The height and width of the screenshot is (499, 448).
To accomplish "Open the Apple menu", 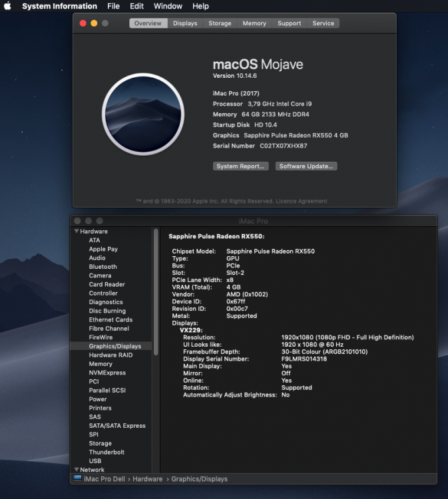I will (7, 6).
